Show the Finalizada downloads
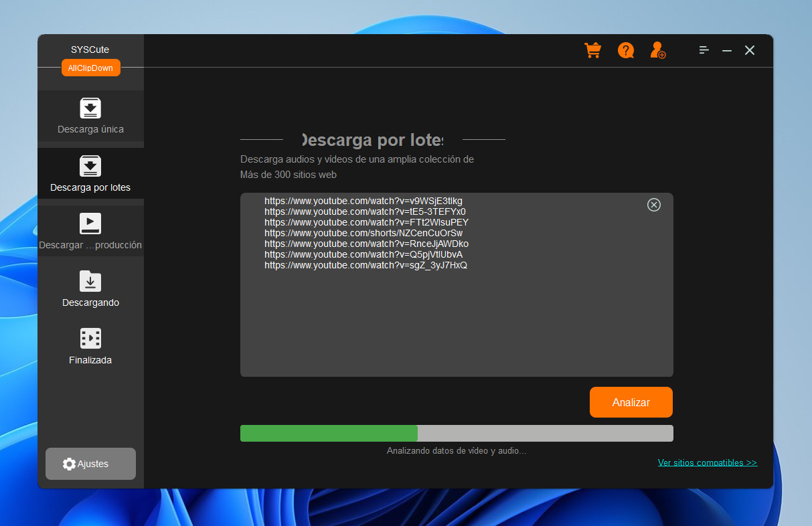 tap(90, 347)
